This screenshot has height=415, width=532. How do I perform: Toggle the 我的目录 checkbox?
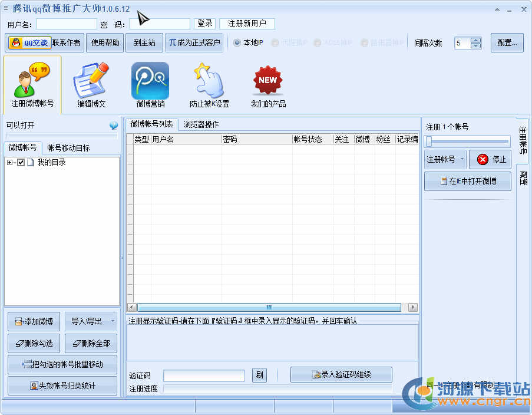(21, 162)
